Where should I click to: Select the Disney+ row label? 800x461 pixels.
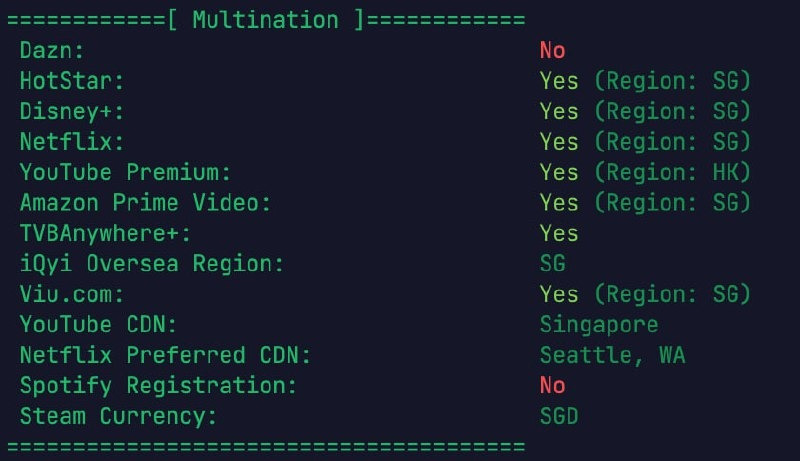tap(72, 111)
